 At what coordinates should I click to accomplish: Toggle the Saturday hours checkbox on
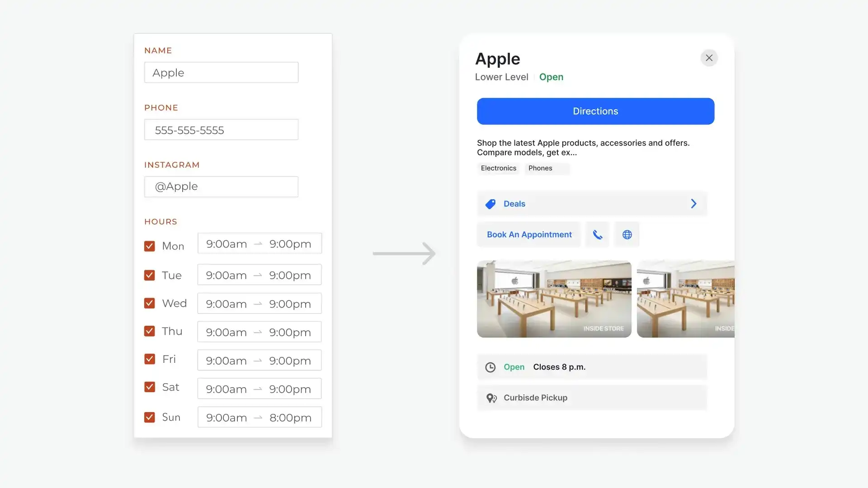point(149,387)
